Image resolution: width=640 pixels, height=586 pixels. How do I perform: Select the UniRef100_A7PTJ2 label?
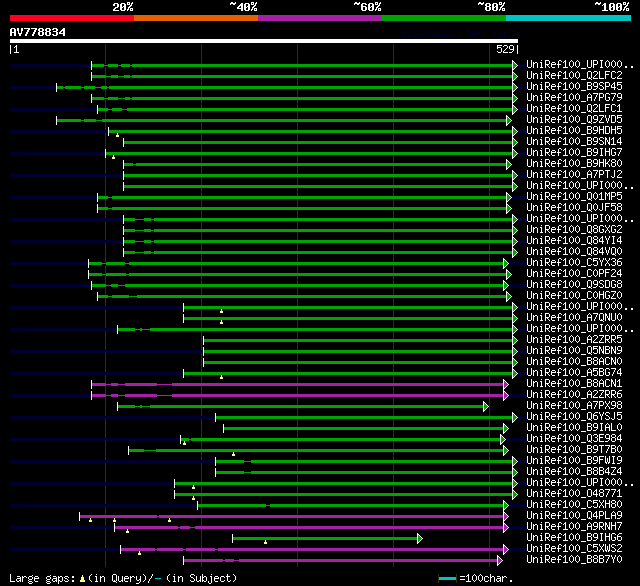point(574,175)
